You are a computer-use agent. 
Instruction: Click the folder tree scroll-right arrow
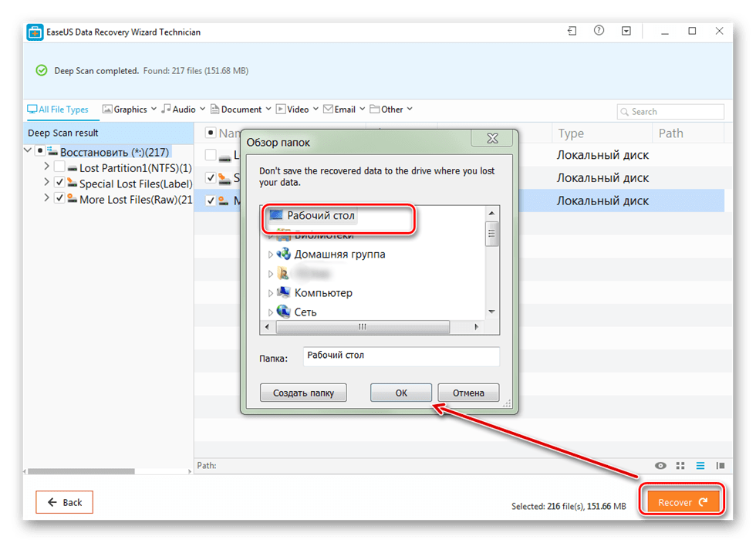pos(477,327)
